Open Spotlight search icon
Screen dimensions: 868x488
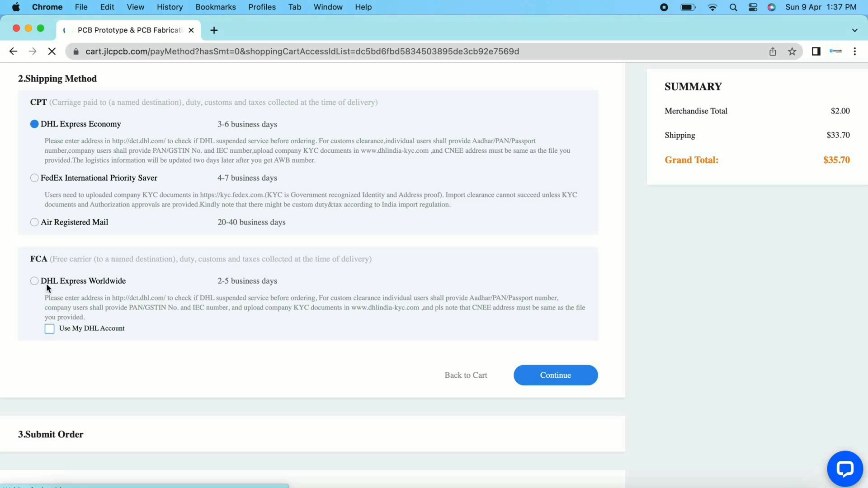(x=733, y=7)
